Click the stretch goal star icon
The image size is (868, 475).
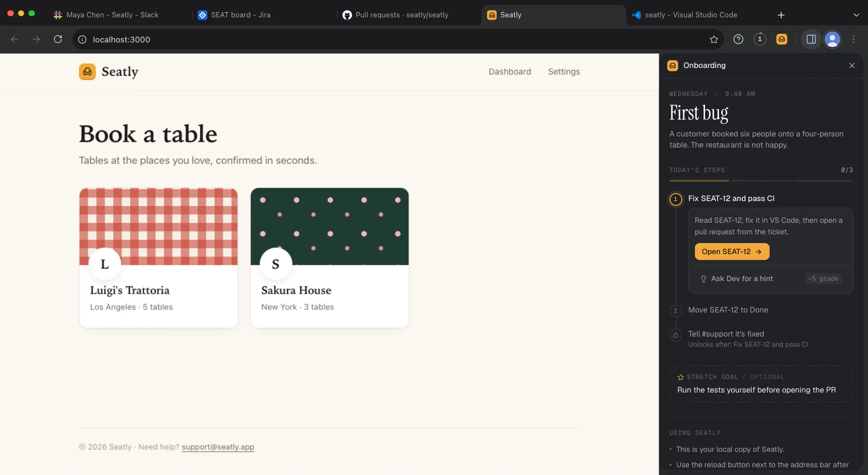tap(681, 377)
